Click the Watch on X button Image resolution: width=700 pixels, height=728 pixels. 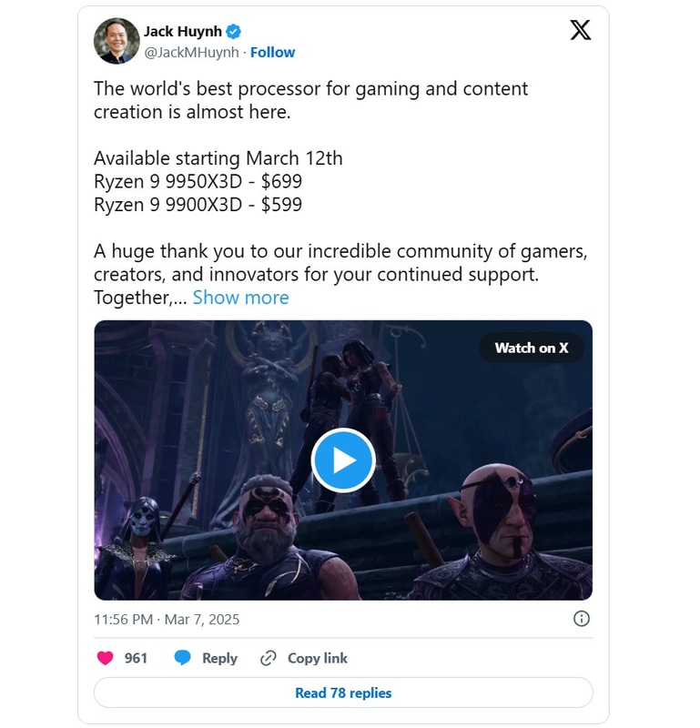tap(531, 348)
